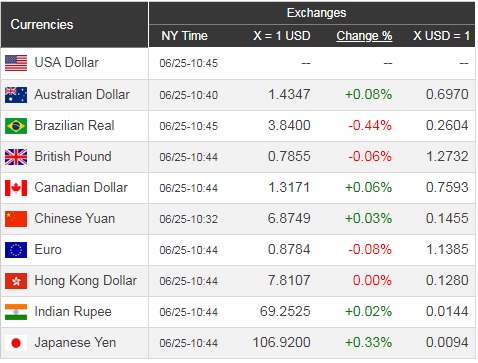Image resolution: width=478 pixels, height=363 pixels.
Task: Select the Brazilian Real currency name
Action: (x=74, y=126)
